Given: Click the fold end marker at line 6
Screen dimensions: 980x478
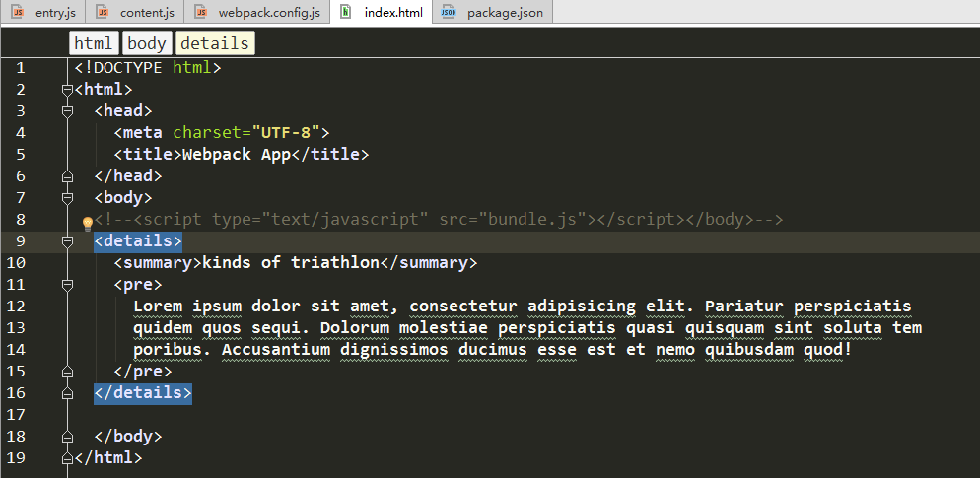Looking at the screenshot, I should [x=67, y=176].
